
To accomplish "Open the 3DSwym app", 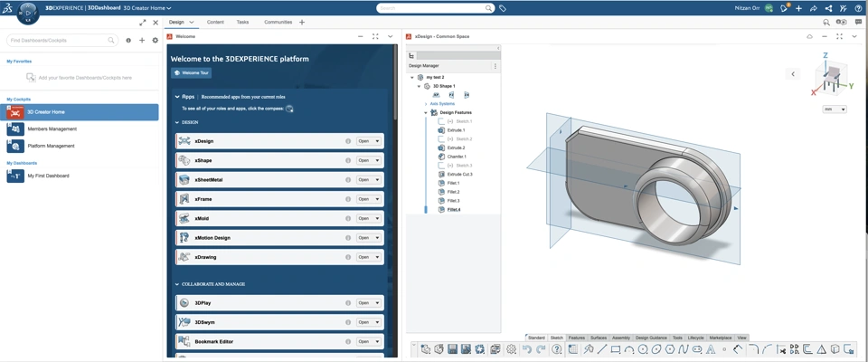I will coord(363,322).
